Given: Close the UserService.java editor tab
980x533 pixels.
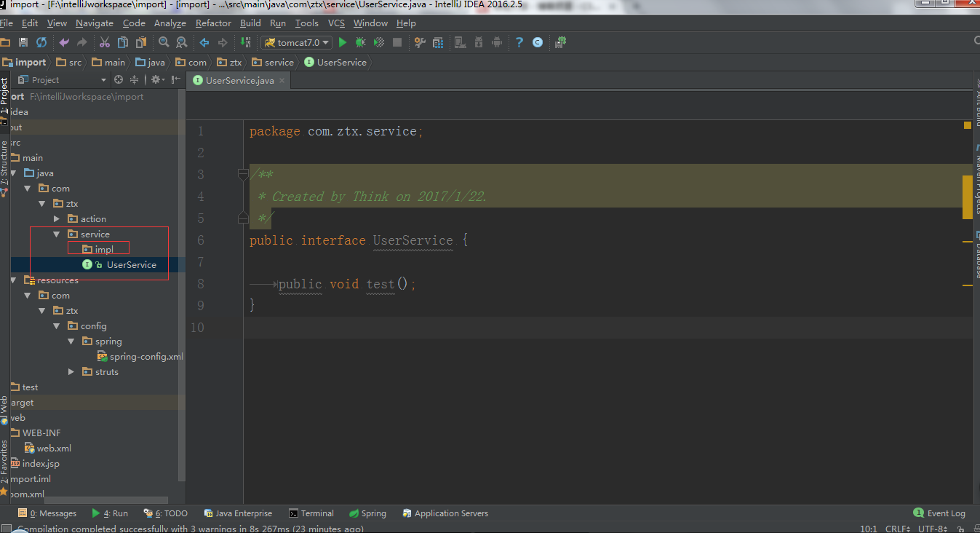Looking at the screenshot, I should coord(282,80).
